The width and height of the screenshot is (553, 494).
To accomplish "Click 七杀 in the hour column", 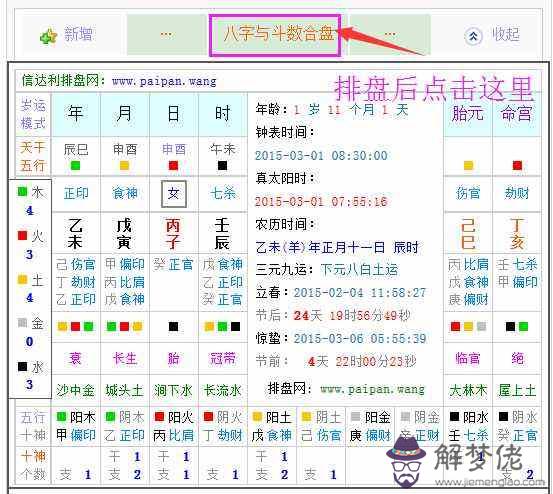I will (223, 194).
